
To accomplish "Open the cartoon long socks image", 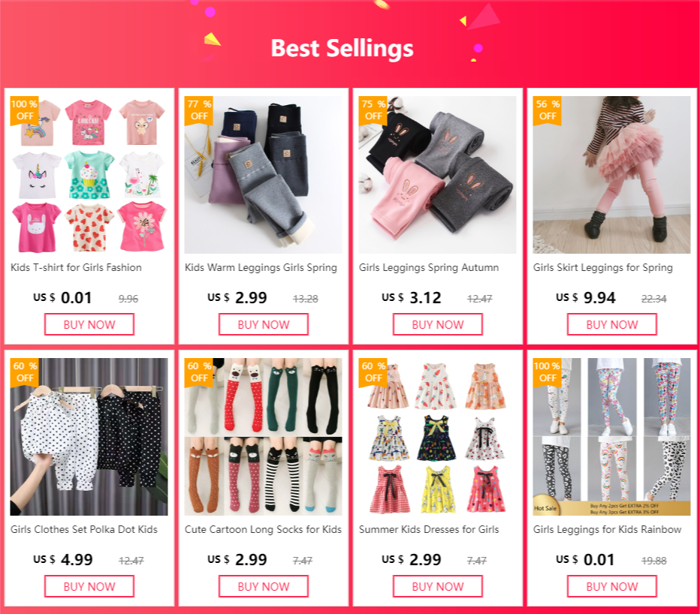I will click(264, 437).
